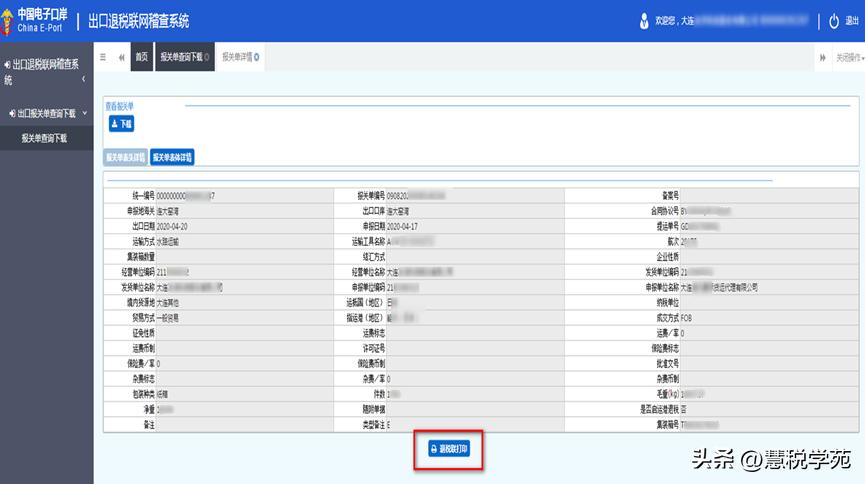The width and height of the screenshot is (865, 484).
Task: Open 报关单查询下载 in the sidebar
Action: 44,138
